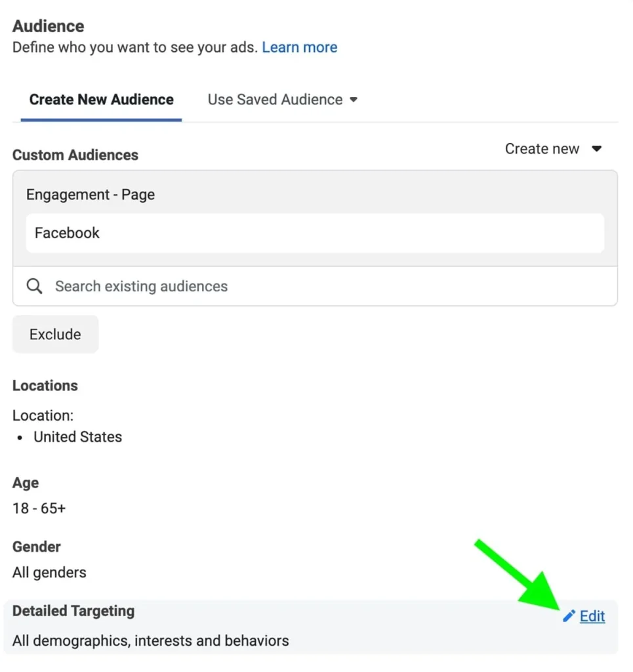Click the caret next to Create new
The width and height of the screenshot is (633, 672).
click(596, 149)
